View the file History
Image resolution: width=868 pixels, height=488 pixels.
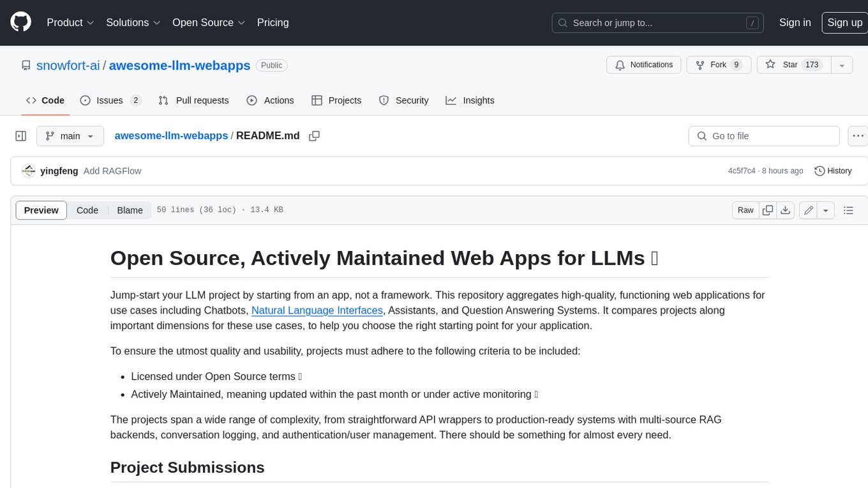833,171
